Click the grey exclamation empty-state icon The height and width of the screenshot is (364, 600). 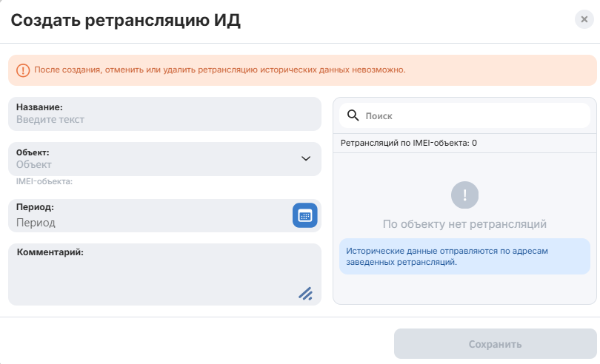[x=464, y=195]
